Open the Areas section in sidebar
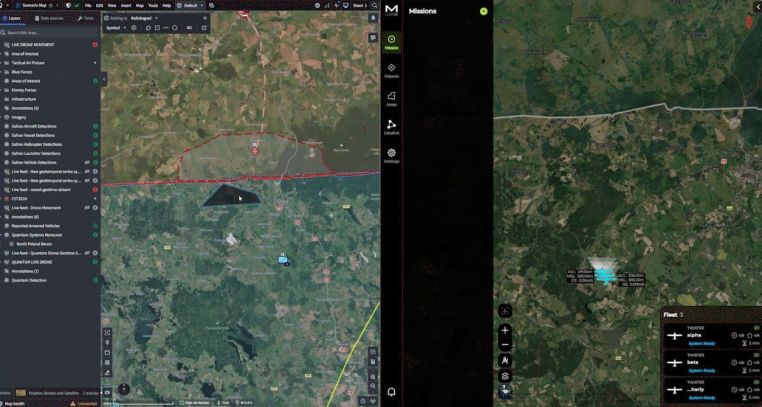 [391, 98]
